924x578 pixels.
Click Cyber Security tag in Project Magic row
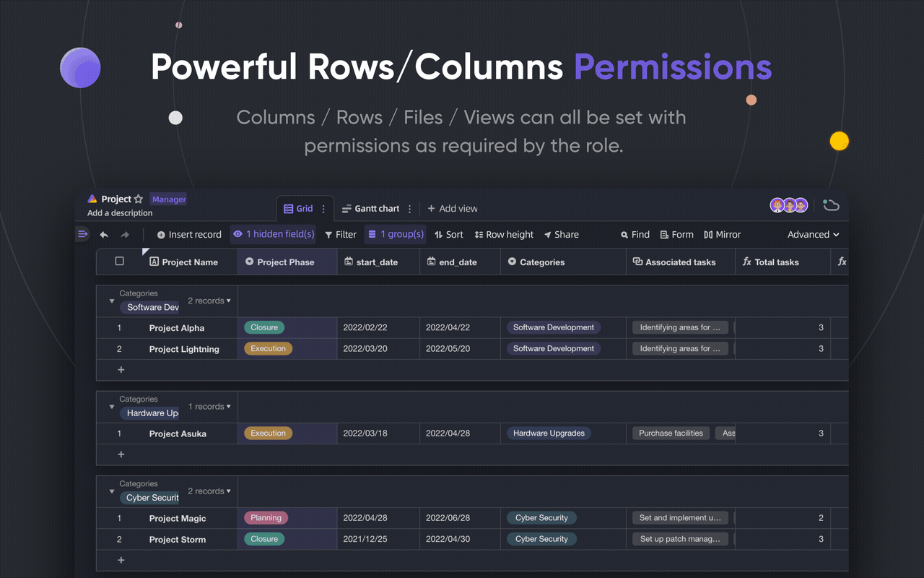(x=542, y=517)
